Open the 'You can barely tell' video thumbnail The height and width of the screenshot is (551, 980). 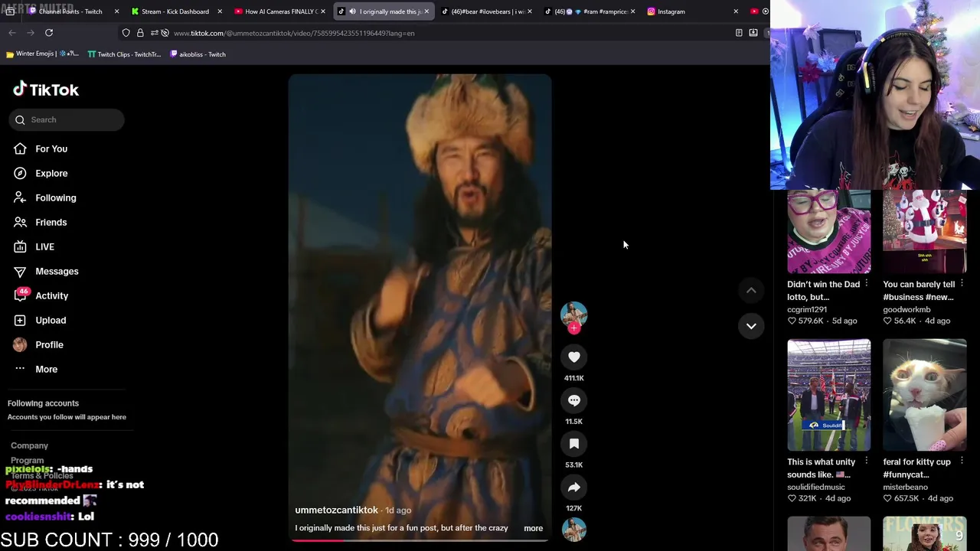point(925,231)
